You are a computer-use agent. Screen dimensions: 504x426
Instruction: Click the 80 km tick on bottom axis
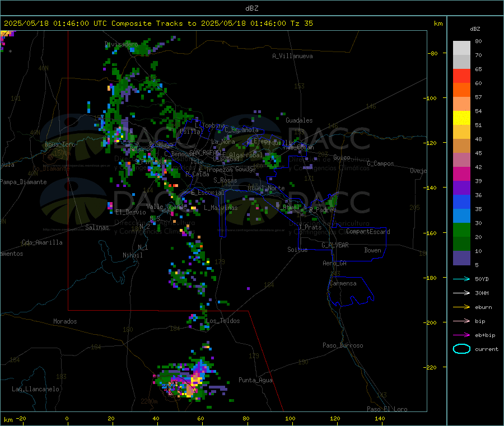point(246,418)
